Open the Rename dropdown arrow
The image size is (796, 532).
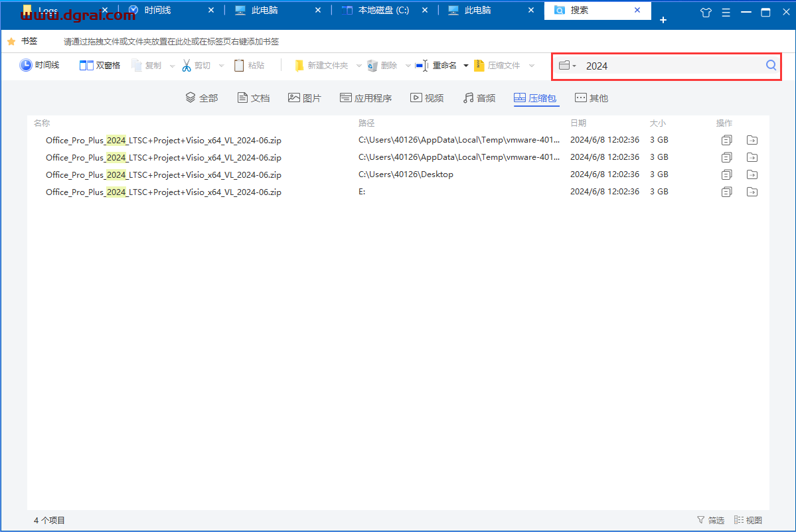pos(466,66)
